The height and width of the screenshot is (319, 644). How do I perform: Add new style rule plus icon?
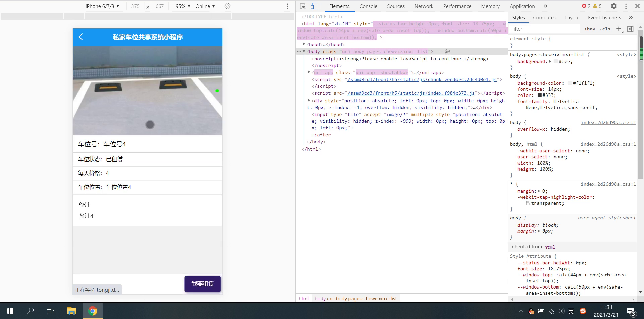[619, 29]
